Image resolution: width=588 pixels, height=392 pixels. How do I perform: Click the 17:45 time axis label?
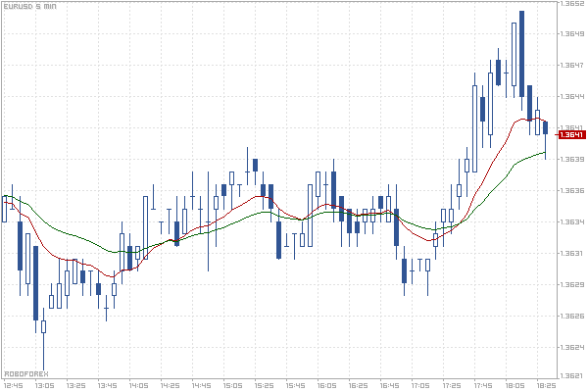pos(483,385)
